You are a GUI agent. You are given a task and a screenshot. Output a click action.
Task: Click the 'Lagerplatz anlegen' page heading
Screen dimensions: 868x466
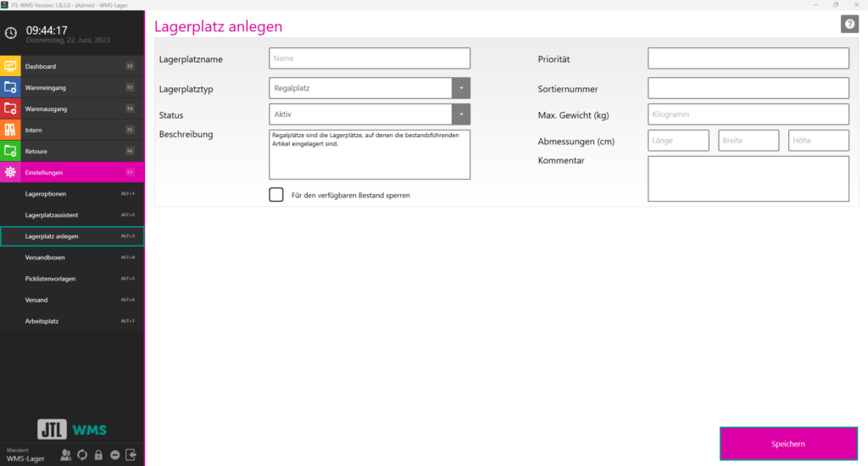coord(218,26)
